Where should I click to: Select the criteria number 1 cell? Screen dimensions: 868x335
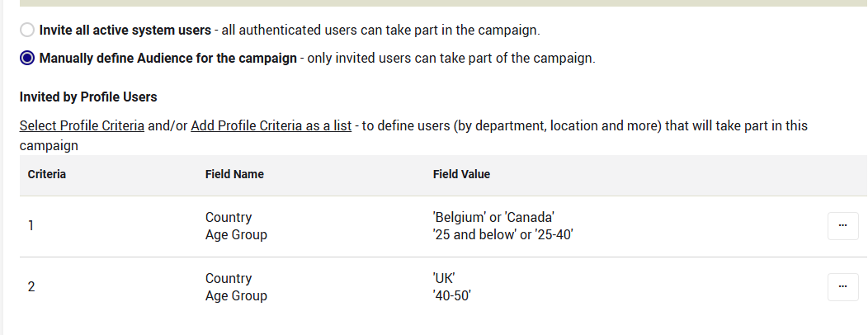click(x=31, y=225)
